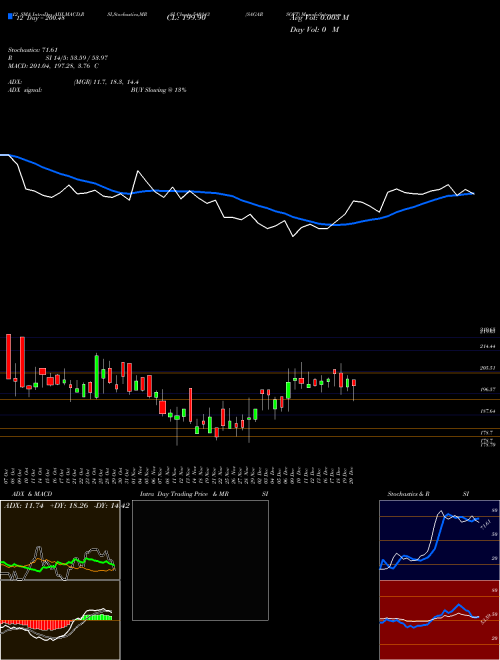The width and height of the screenshot is (500, 660).
Task: Click the blue 12-day SMA legend square
Action: coord(11,16)
